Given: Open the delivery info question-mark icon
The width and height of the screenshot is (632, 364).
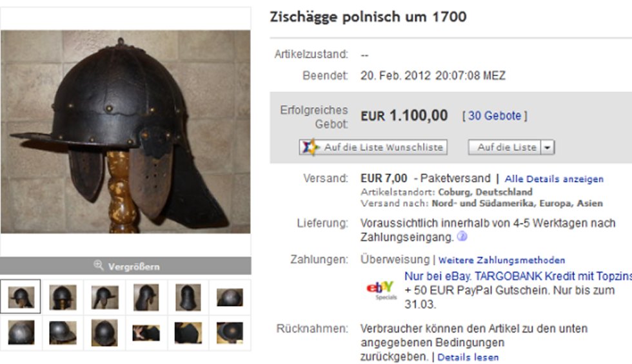Looking at the screenshot, I should click(462, 236).
